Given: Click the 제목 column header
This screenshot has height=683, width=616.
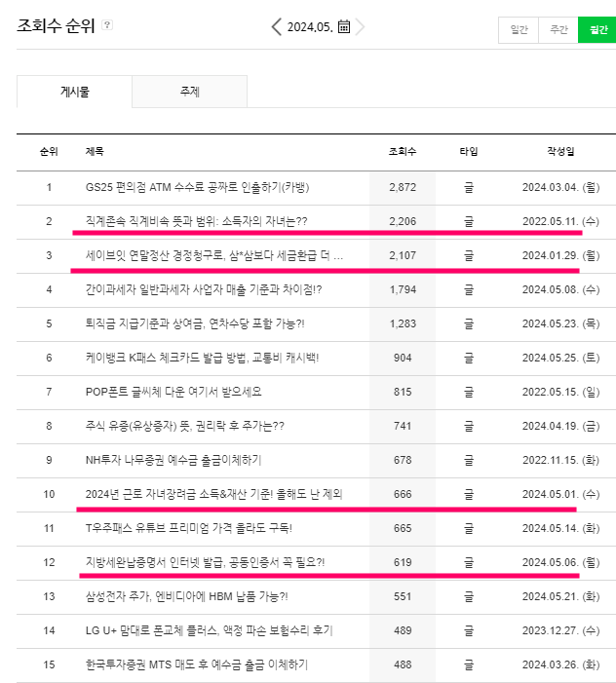Looking at the screenshot, I should (x=95, y=152).
